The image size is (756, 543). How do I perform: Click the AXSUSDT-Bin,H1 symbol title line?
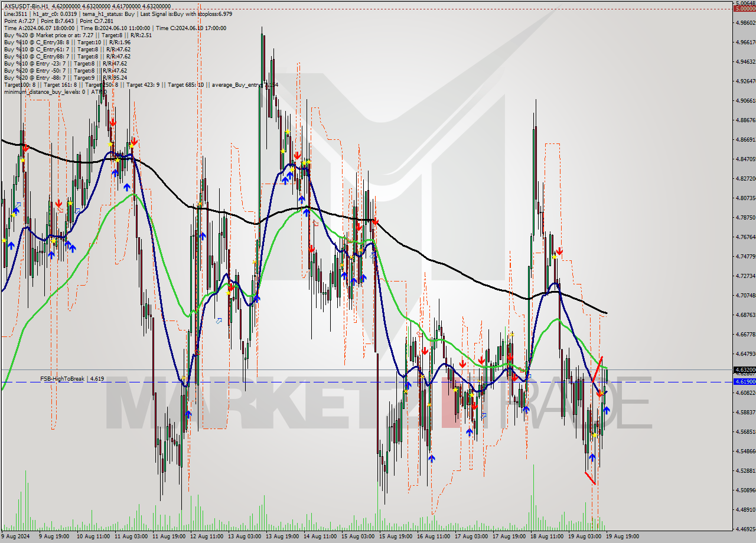click(x=87, y=6)
